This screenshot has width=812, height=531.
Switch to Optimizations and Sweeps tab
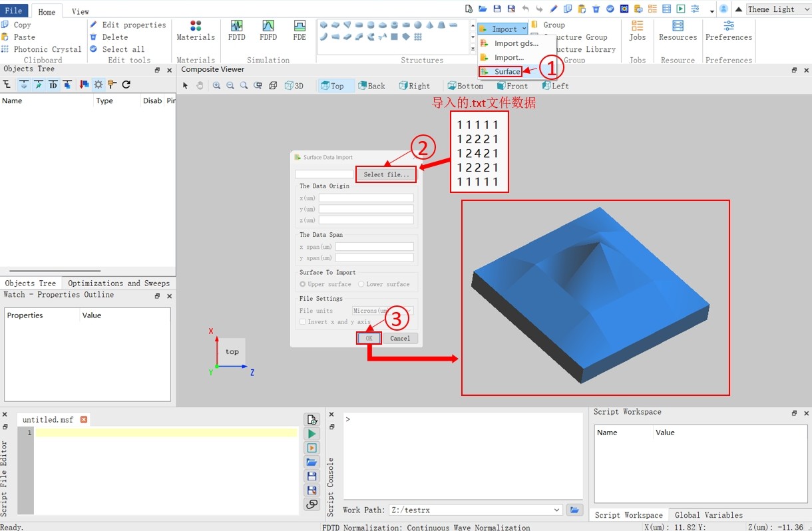tap(118, 283)
